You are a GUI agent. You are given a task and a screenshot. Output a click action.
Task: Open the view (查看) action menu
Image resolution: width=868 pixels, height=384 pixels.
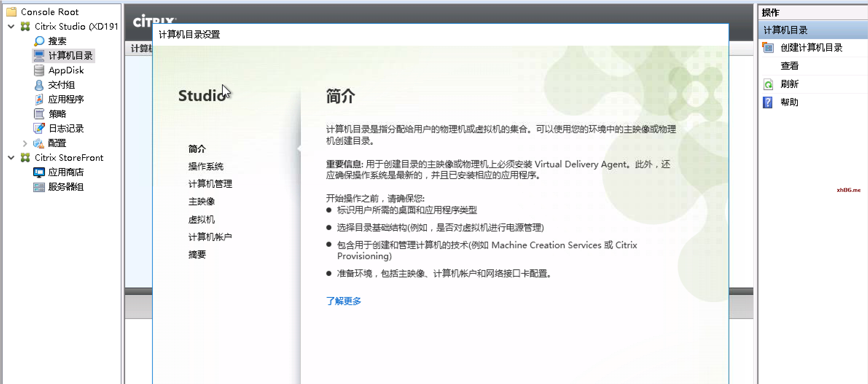(789, 66)
